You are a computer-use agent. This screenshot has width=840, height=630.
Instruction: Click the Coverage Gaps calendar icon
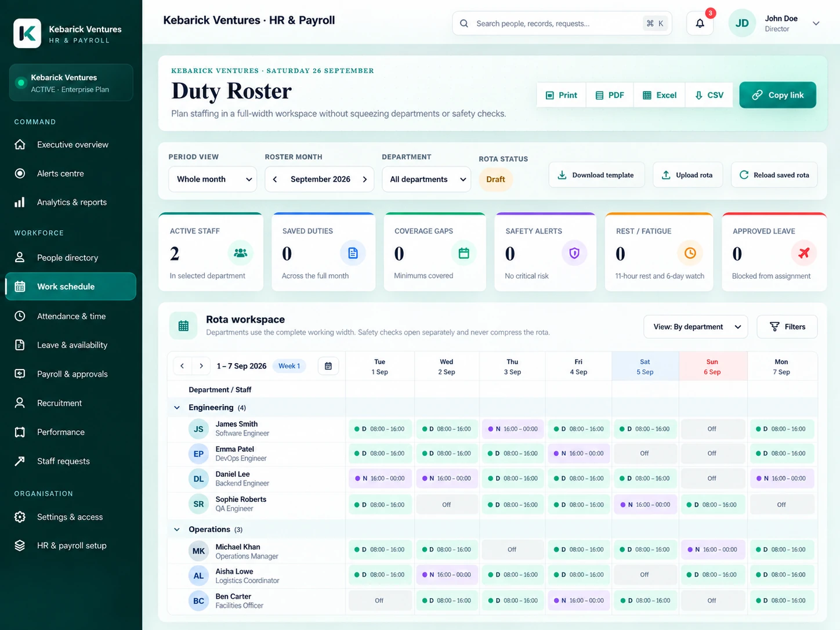[x=464, y=253]
